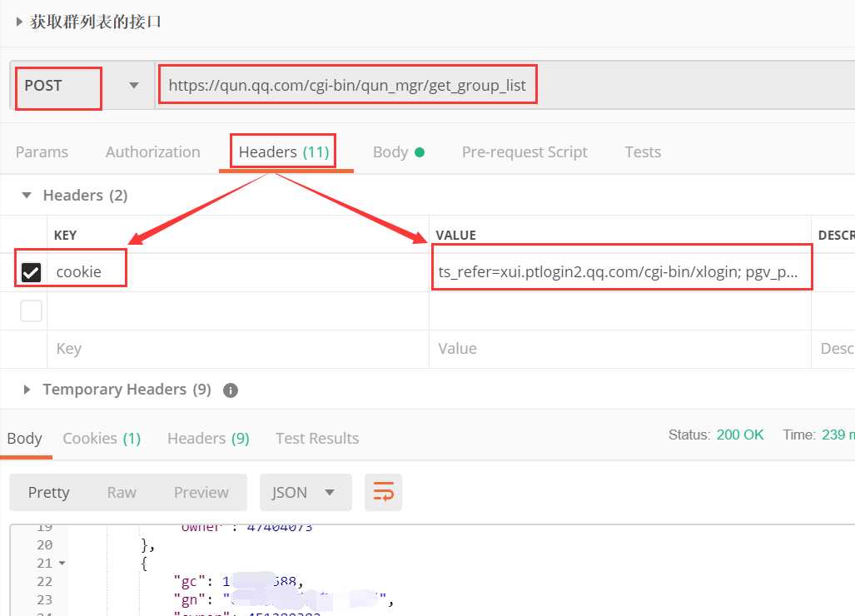Switch to the Test Results tab
855x616 pixels.
pyautogui.click(x=317, y=439)
